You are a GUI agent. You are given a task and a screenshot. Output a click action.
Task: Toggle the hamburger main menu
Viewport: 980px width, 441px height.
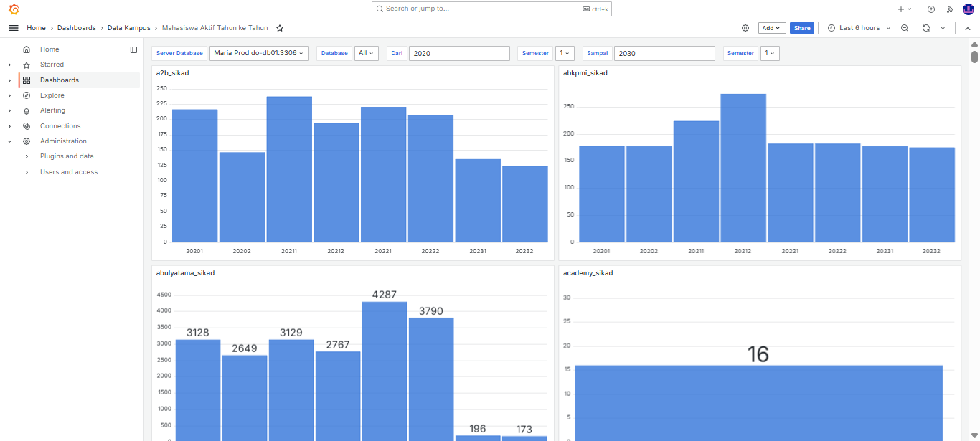[14, 28]
